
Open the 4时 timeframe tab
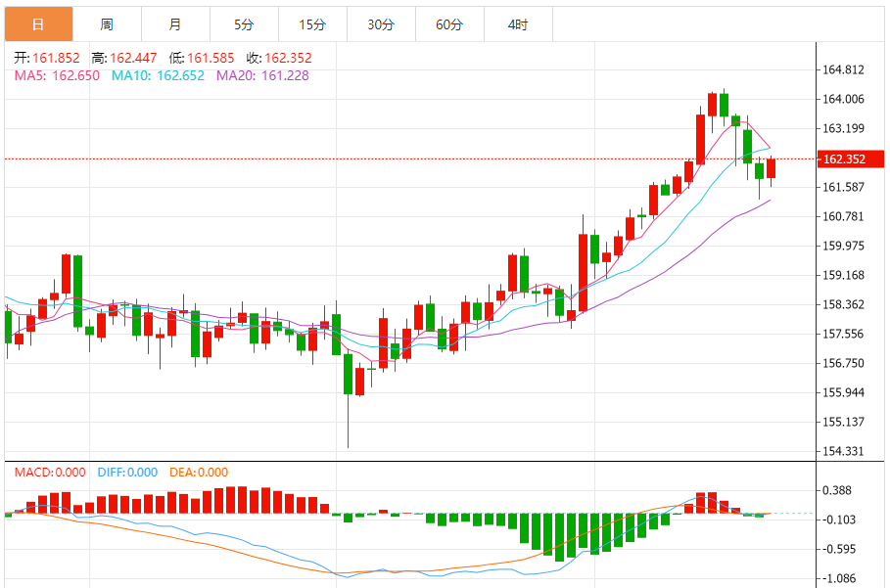tap(518, 24)
